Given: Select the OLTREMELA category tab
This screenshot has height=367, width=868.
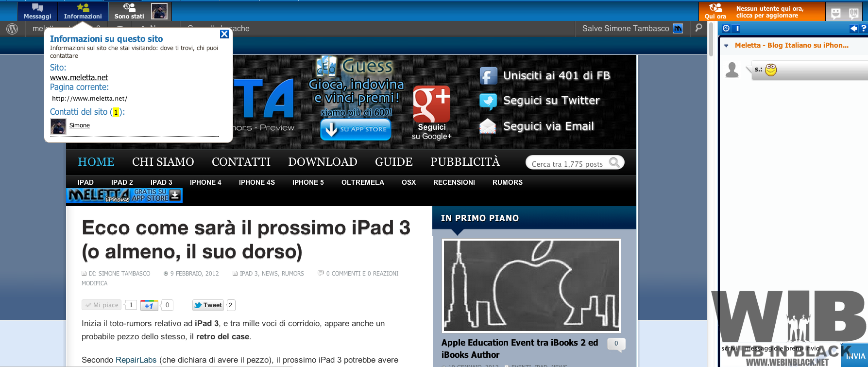Looking at the screenshot, I should (x=363, y=182).
